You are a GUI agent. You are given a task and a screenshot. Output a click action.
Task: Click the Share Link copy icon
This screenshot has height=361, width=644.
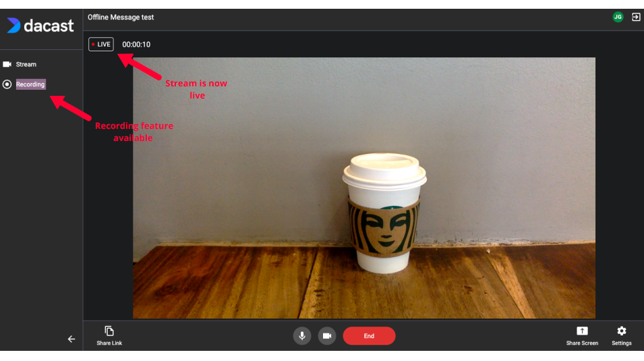pyautogui.click(x=109, y=331)
